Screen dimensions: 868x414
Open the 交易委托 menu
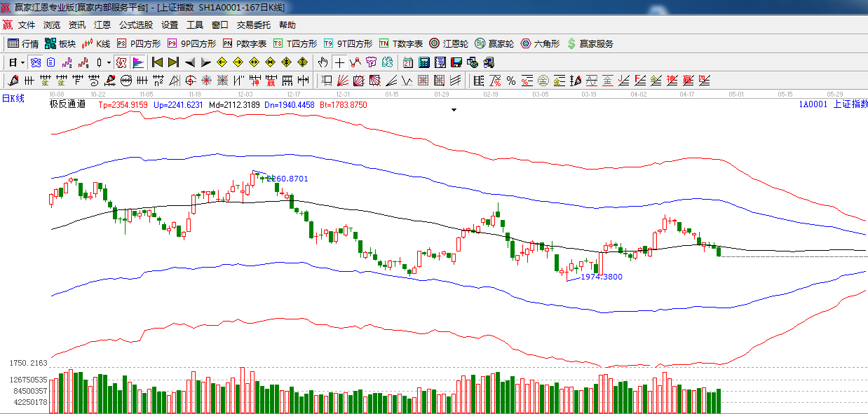(253, 25)
